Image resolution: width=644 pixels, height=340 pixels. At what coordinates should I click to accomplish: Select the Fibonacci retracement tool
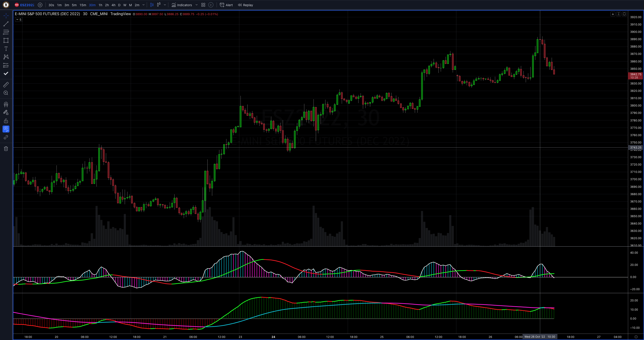pos(6,32)
